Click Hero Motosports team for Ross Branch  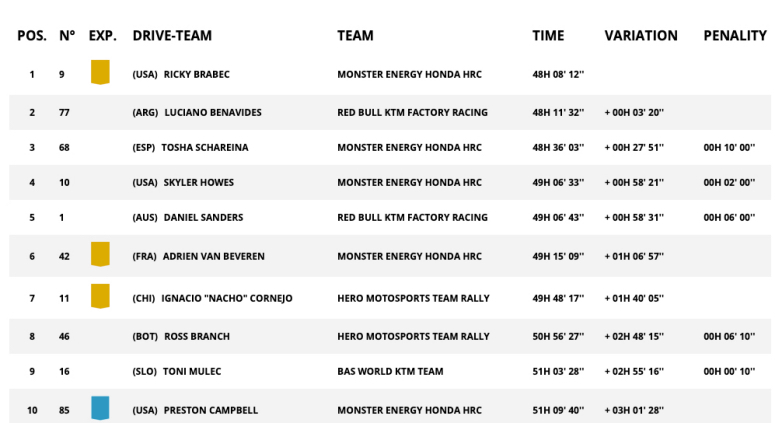413,337
